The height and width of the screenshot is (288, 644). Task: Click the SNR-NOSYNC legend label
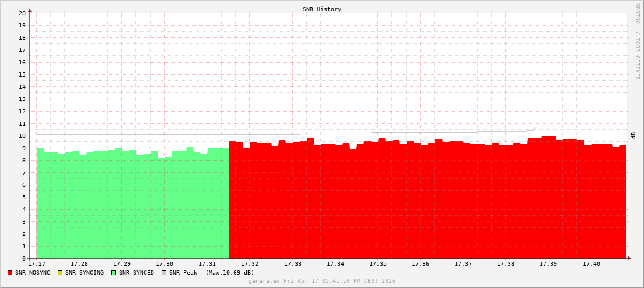click(x=33, y=273)
